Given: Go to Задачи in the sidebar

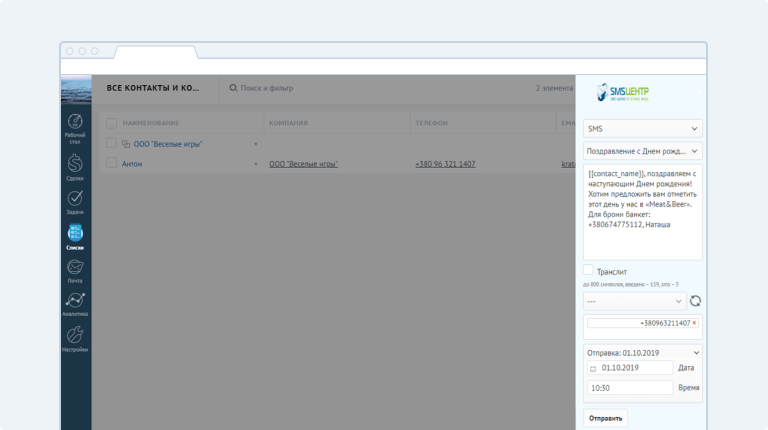Looking at the screenshot, I should [x=75, y=199].
